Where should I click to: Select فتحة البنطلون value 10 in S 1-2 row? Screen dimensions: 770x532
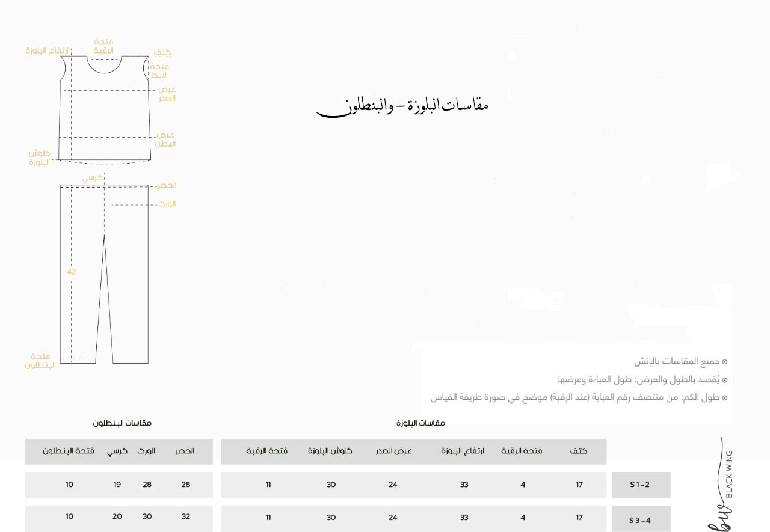point(69,485)
